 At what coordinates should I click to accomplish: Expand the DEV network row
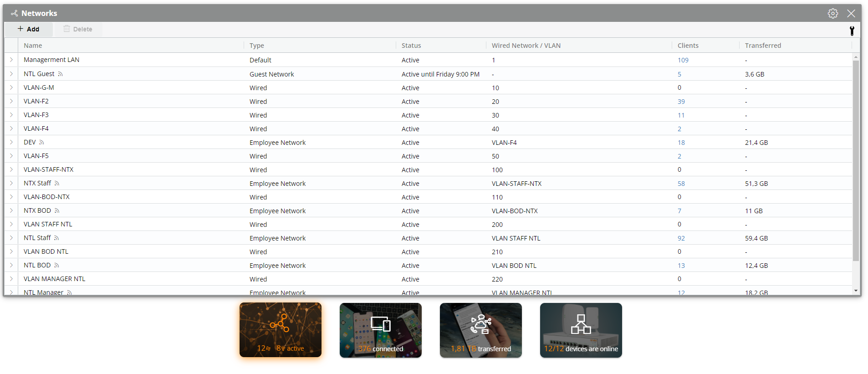tap(11, 142)
